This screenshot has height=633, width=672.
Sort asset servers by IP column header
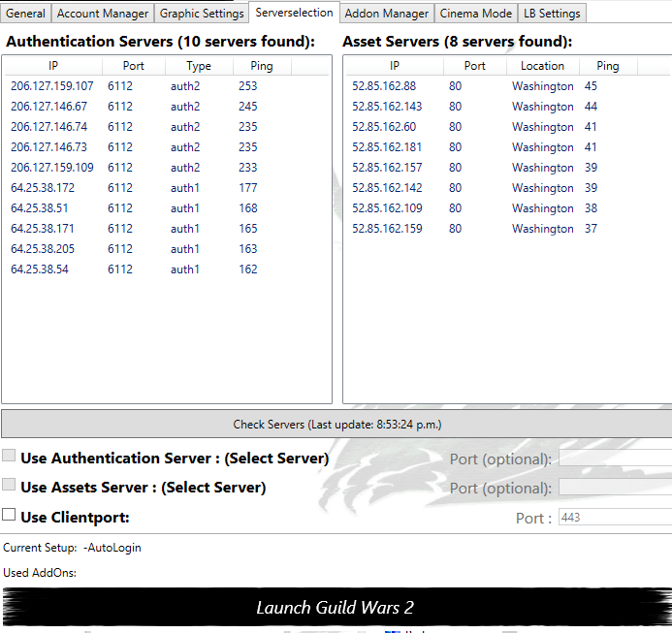395,66
